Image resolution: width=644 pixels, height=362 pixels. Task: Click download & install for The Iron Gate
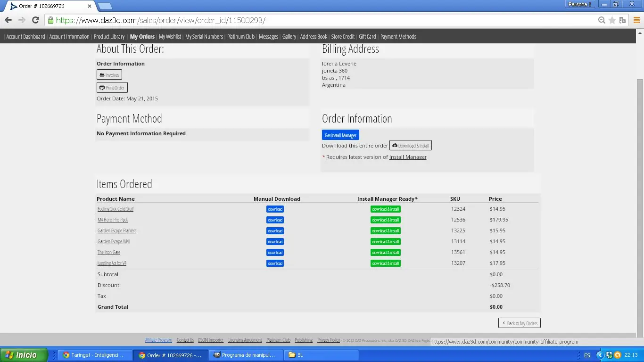(x=386, y=252)
